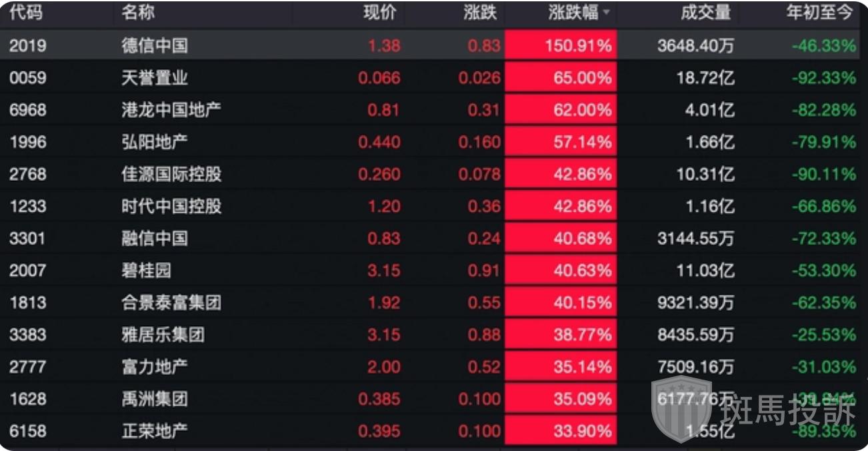Open 天誉置业 stock entry
The width and height of the screenshot is (868, 451).
[x=155, y=77]
